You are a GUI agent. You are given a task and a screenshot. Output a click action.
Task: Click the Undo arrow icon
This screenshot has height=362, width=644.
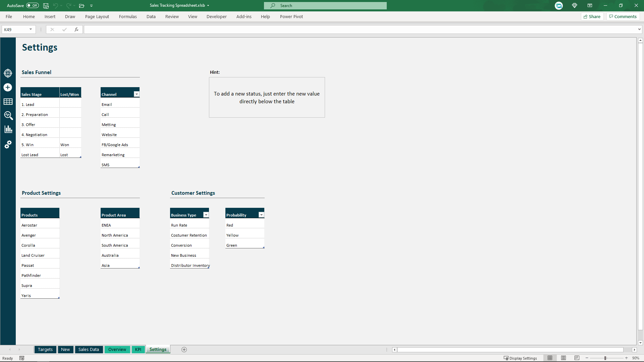[55, 6]
